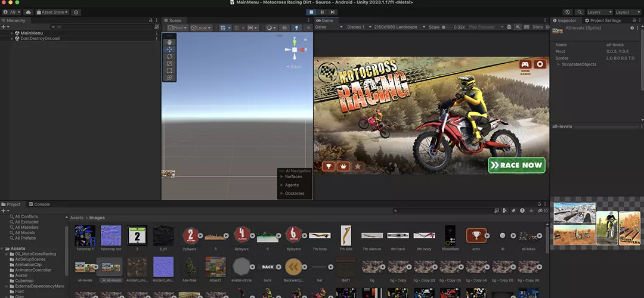The height and width of the screenshot is (298, 644).
Task: Toggle scene lighting bulb button
Action: point(295,27)
